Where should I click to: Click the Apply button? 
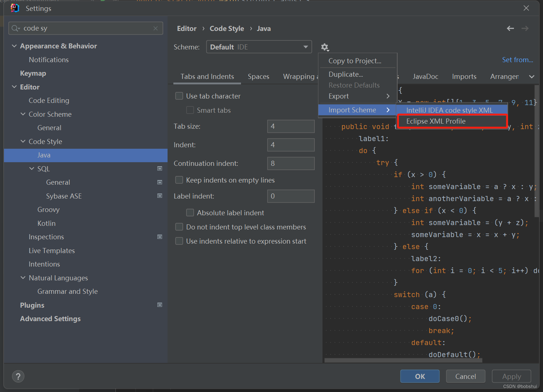point(511,376)
